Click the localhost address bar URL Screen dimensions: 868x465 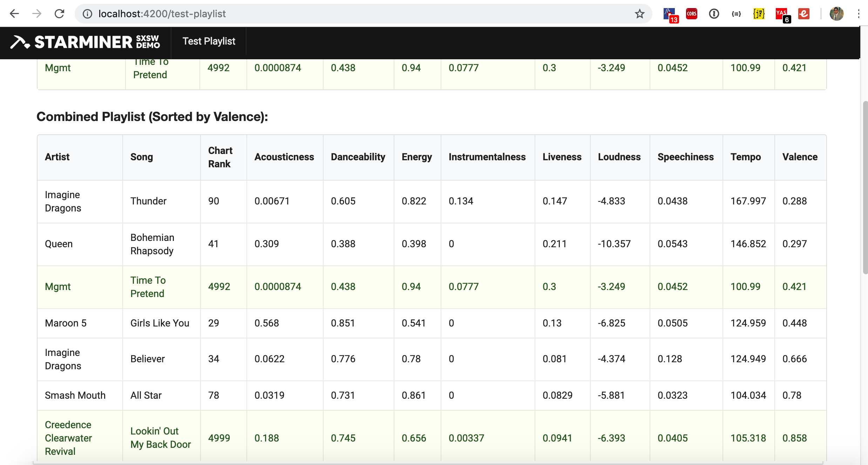click(162, 14)
